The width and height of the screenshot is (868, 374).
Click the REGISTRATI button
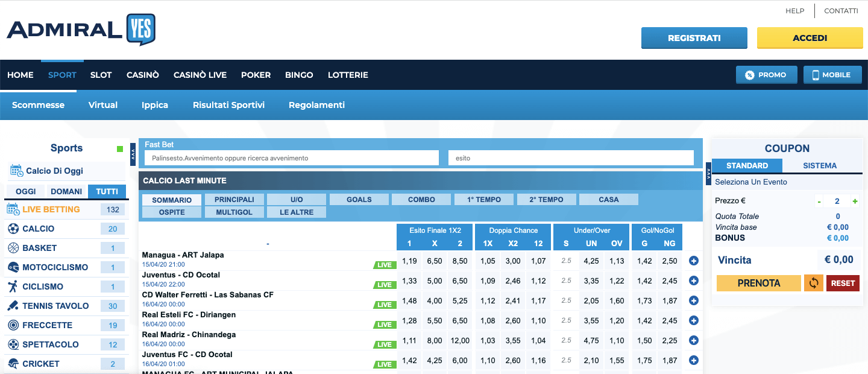click(694, 38)
